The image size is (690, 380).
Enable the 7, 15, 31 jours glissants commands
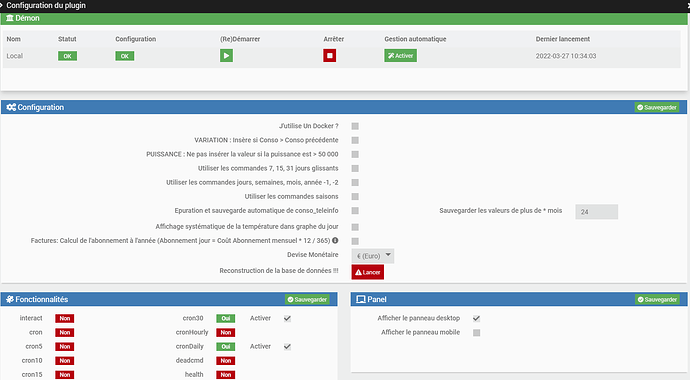pos(355,168)
